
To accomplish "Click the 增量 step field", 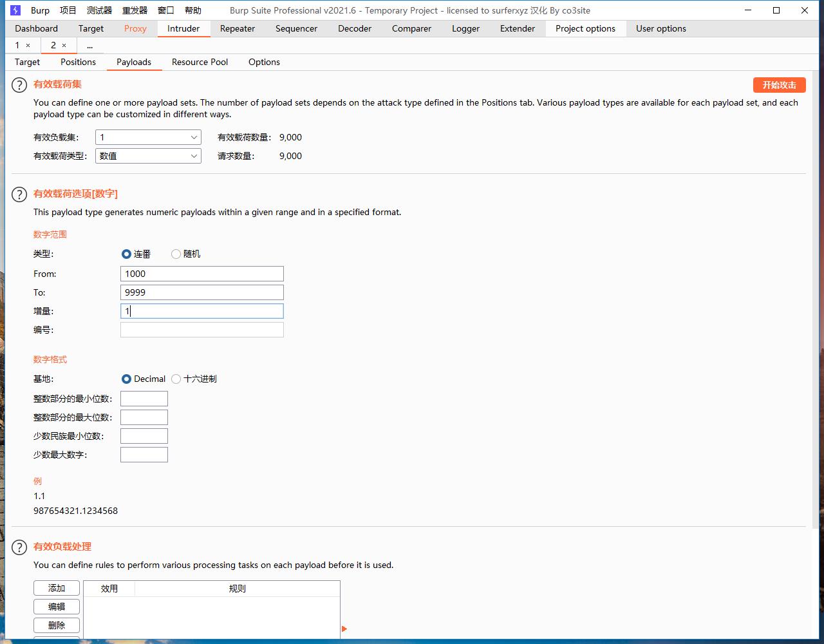I will pyautogui.click(x=202, y=311).
